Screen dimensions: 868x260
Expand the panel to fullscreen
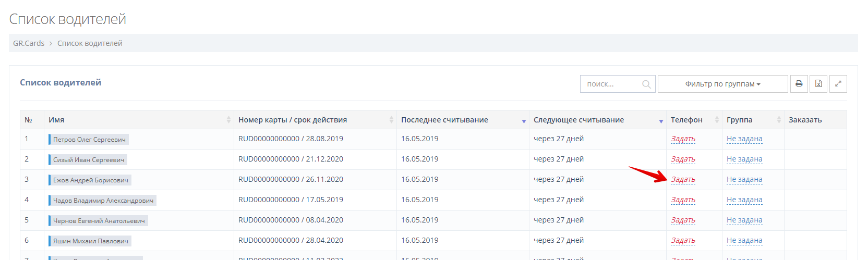(x=838, y=84)
